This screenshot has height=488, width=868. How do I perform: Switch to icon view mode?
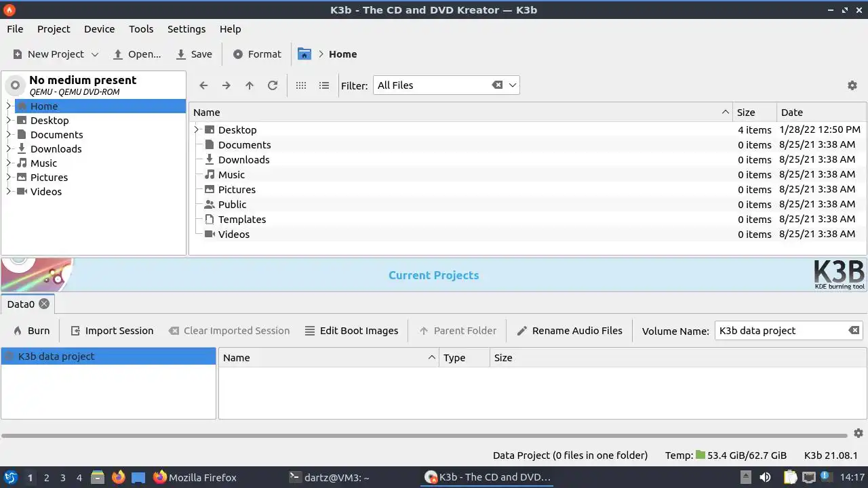click(x=301, y=85)
